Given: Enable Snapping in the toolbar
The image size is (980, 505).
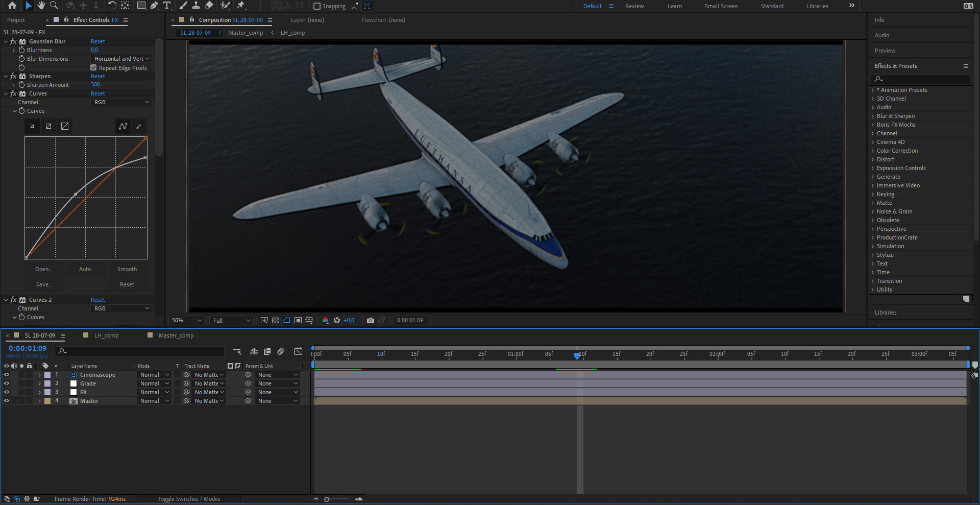Looking at the screenshot, I should tap(316, 6).
